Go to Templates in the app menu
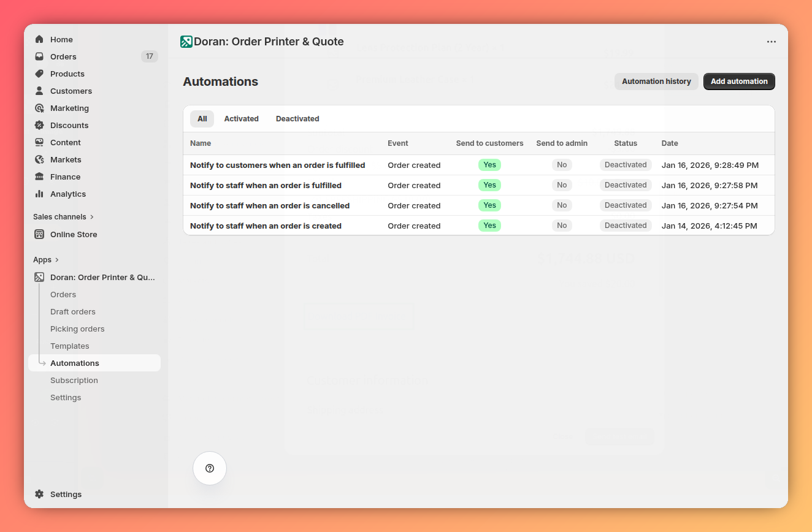812x532 pixels. pos(69,346)
